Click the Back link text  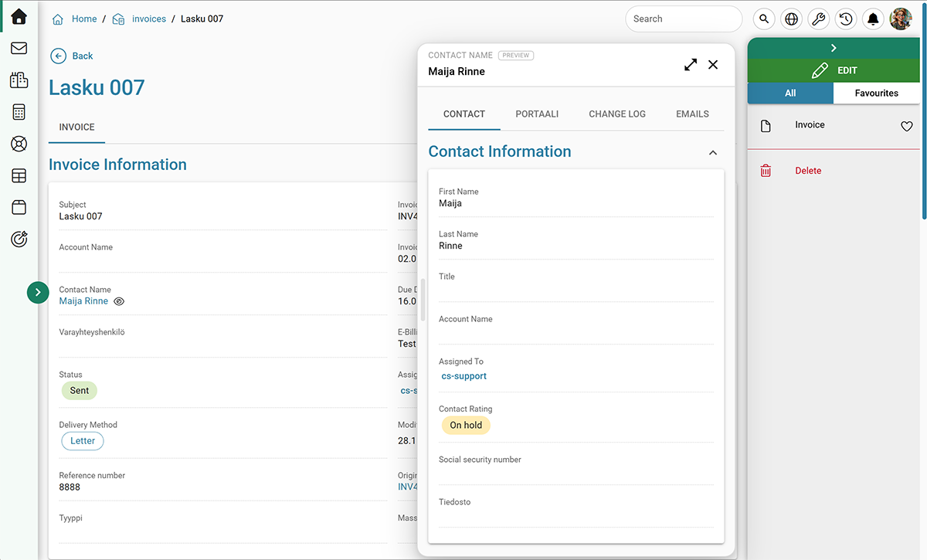[x=83, y=56]
